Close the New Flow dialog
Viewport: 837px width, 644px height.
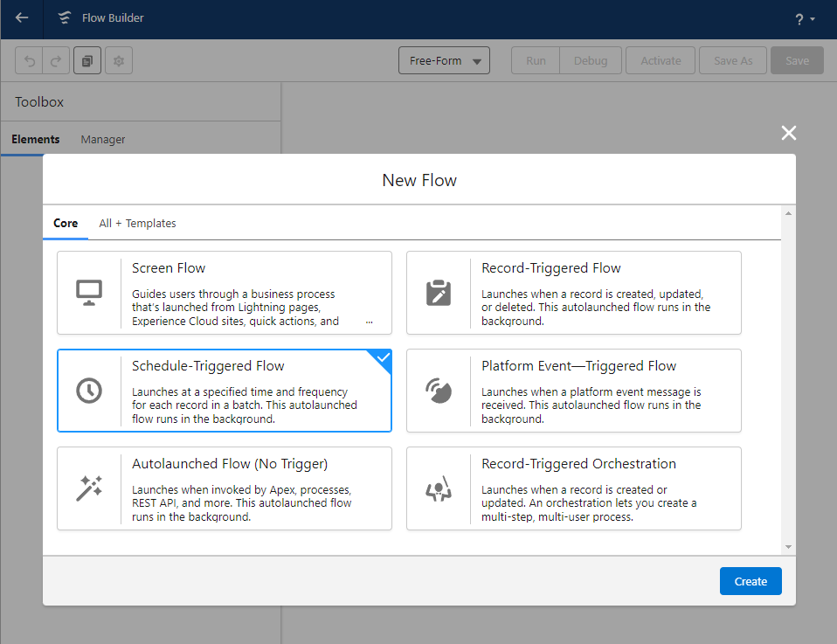pyautogui.click(x=789, y=133)
